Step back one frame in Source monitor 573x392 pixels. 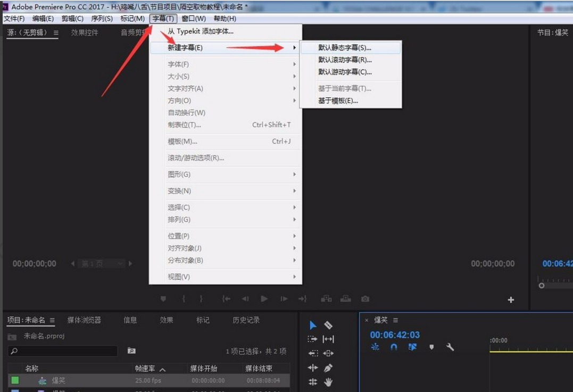pos(245,299)
